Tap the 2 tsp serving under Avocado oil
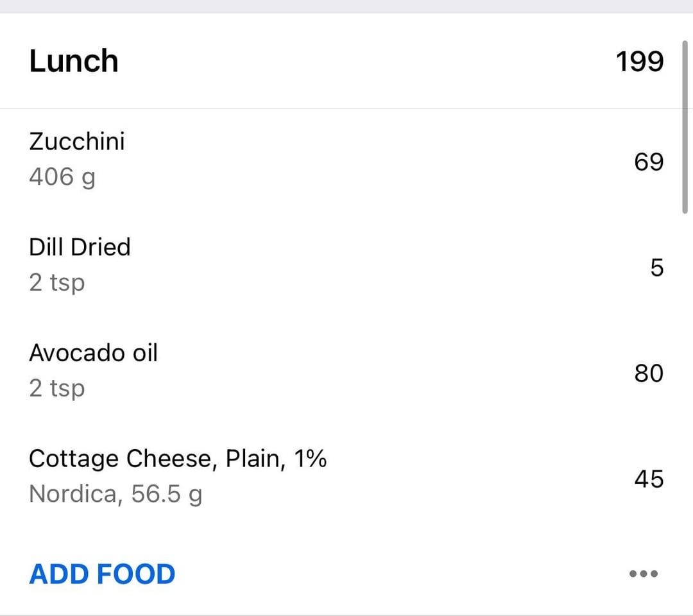The width and height of the screenshot is (693, 616). pyautogui.click(x=56, y=388)
